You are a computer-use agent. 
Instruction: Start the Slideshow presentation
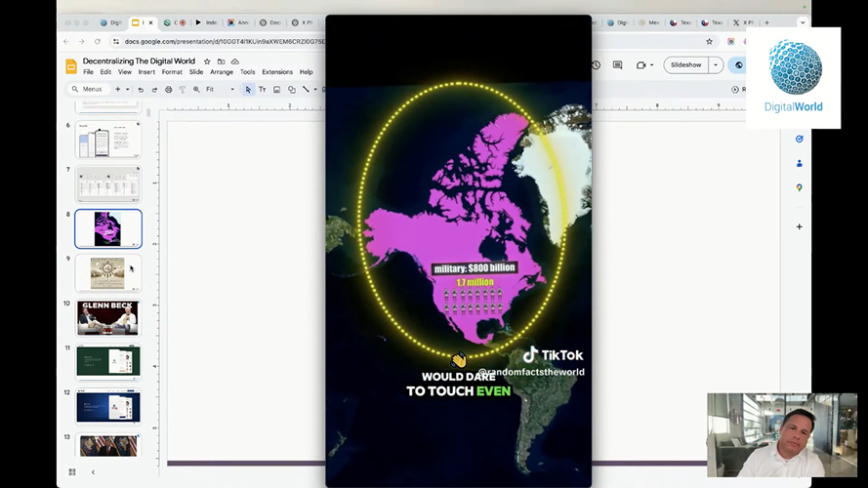click(685, 65)
